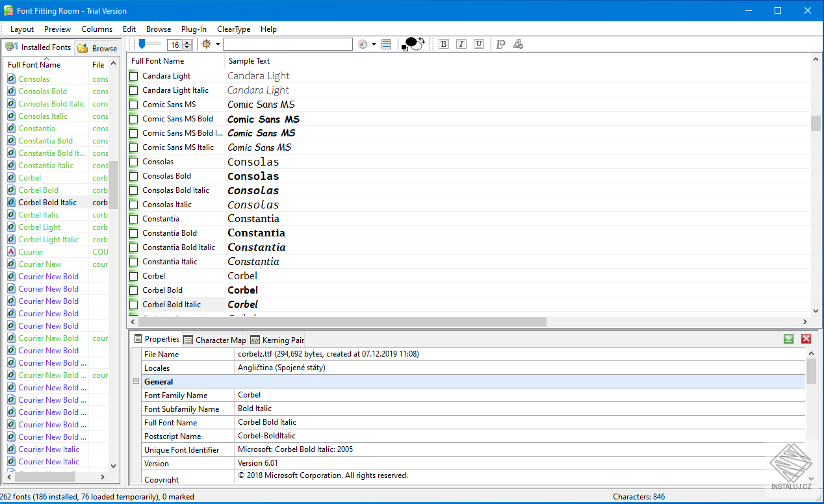Click the swap foreground/background colors icon
The height and width of the screenshot is (504, 824).
click(x=421, y=40)
